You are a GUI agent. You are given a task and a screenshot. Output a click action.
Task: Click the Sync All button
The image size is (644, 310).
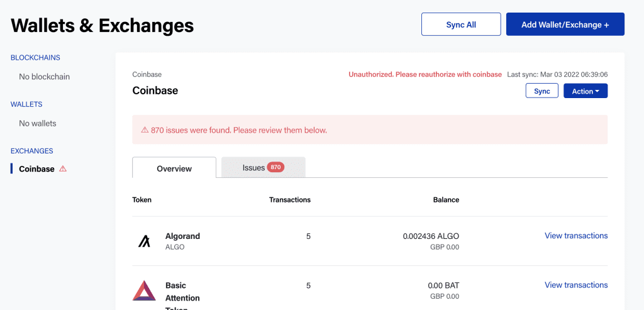click(x=461, y=25)
